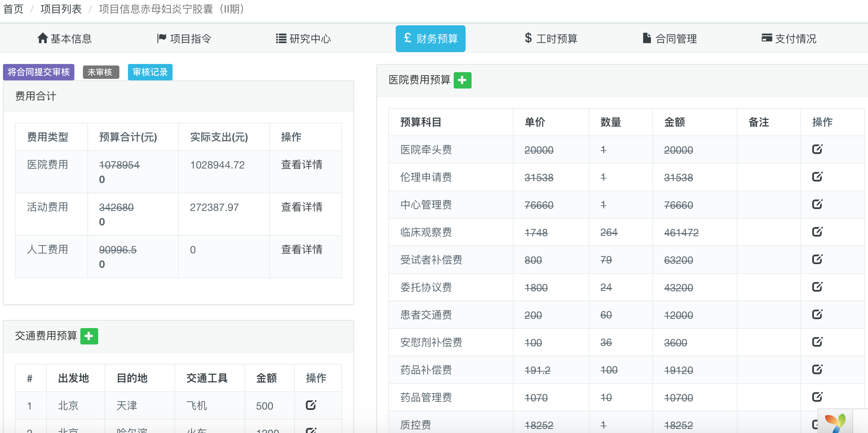Click the Yii debug toolbar logo
Viewport: 868px width, 433px height.
835,423
